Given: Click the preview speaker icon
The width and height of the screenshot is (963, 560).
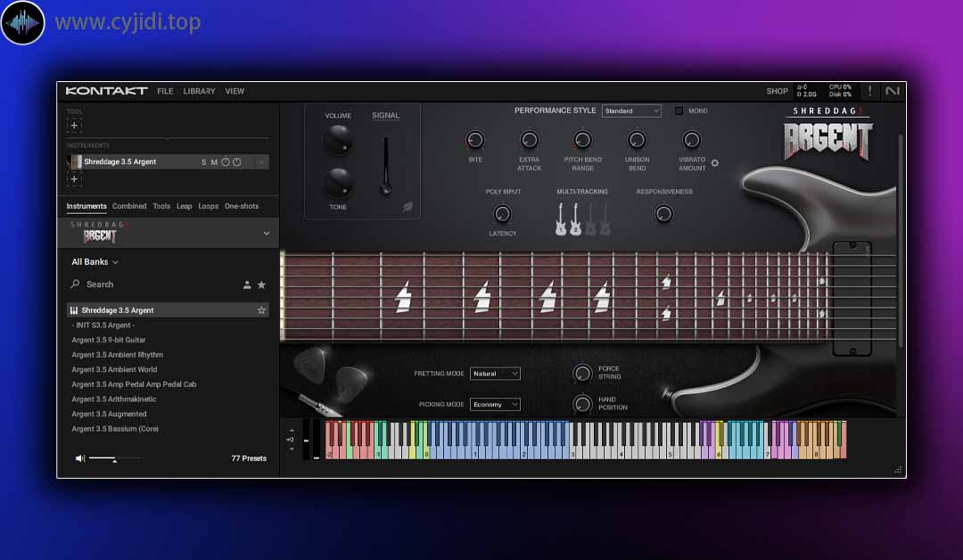Looking at the screenshot, I should coord(80,458).
